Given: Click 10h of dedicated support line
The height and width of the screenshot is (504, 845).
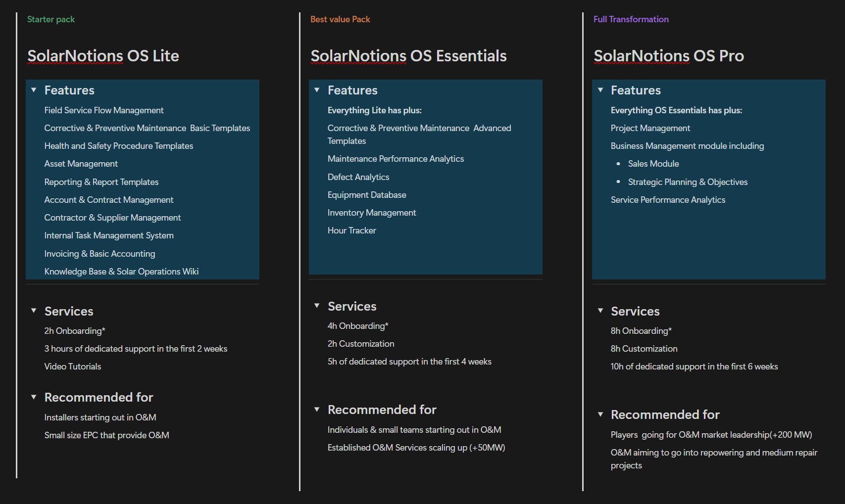Looking at the screenshot, I should [694, 367].
